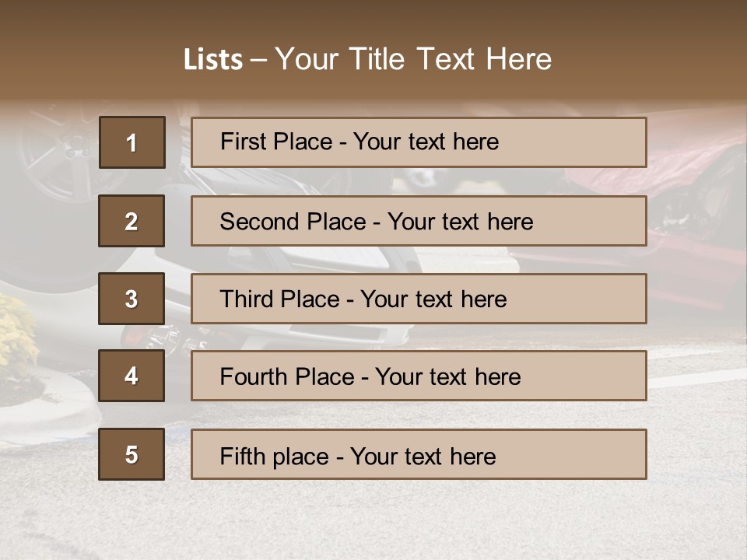Edit the Second Place text bar

pyautogui.click(x=419, y=221)
